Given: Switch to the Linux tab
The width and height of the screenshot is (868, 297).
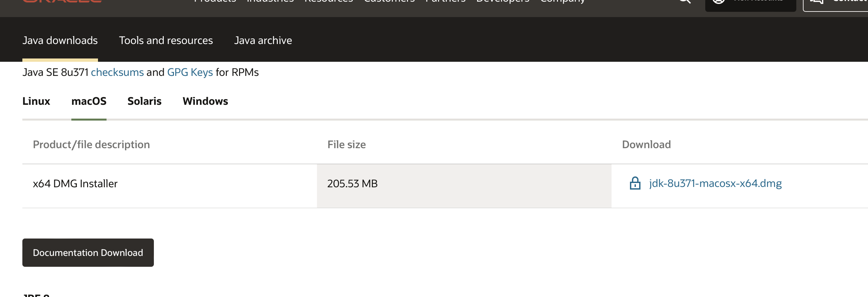Looking at the screenshot, I should pyautogui.click(x=36, y=102).
